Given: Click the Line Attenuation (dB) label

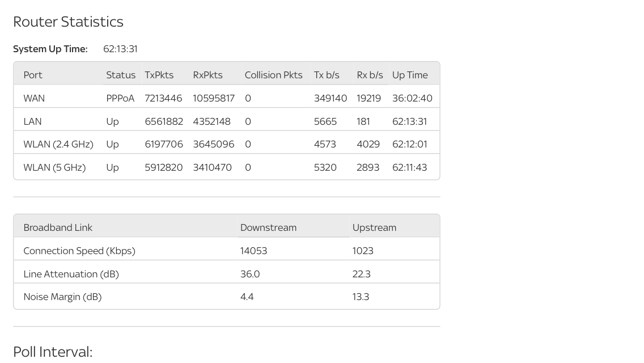Looking at the screenshot, I should pyautogui.click(x=71, y=273).
